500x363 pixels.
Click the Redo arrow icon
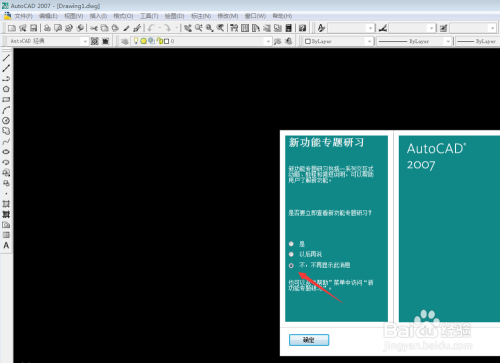(x=168, y=28)
